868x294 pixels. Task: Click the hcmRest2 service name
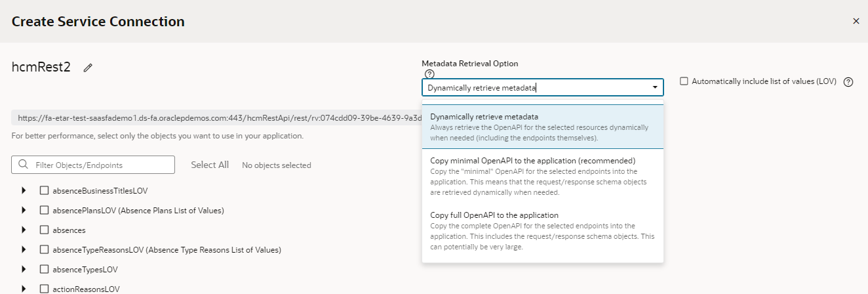(41, 67)
